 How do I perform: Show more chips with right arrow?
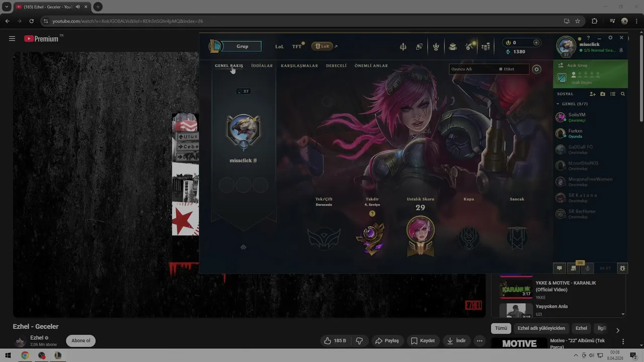(x=618, y=330)
